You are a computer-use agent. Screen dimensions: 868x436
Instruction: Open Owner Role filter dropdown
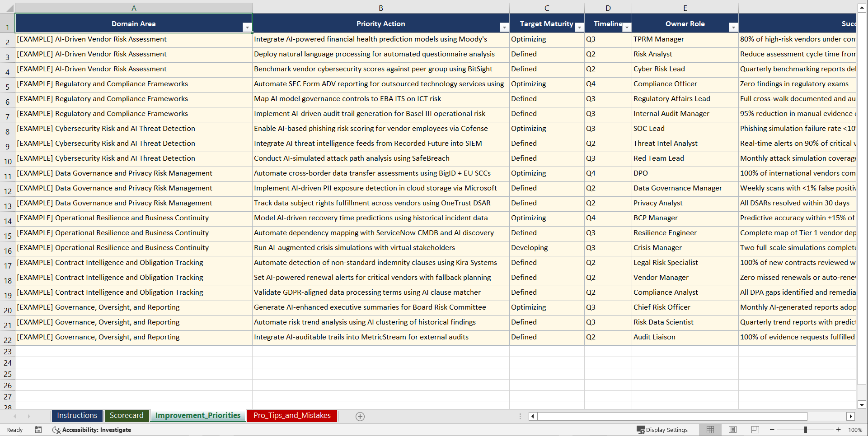click(733, 28)
